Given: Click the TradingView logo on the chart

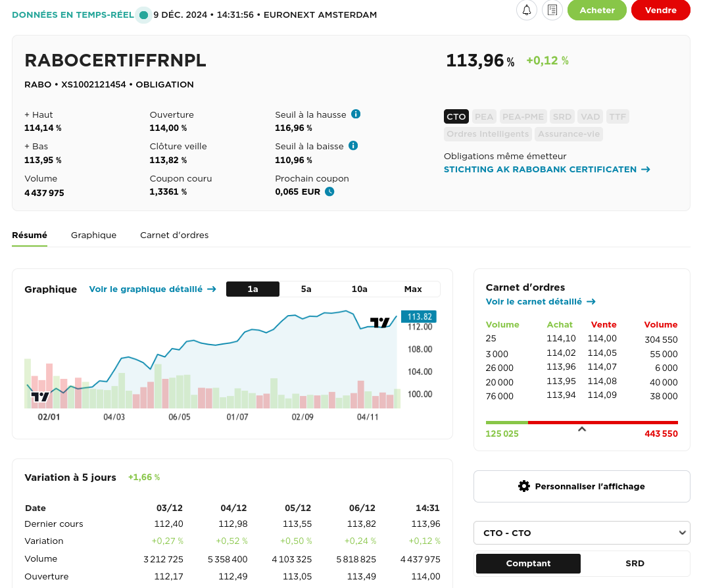Looking at the screenshot, I should click(x=41, y=397).
